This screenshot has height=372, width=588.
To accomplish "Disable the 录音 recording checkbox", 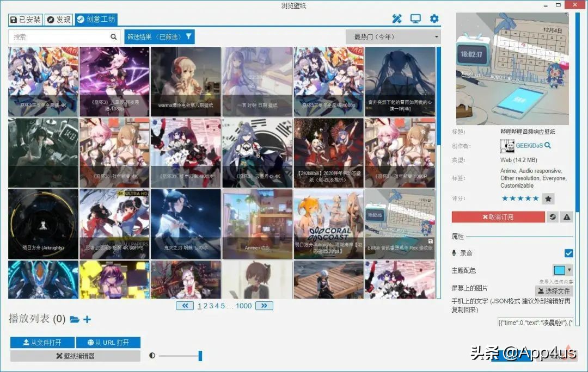I will (568, 253).
